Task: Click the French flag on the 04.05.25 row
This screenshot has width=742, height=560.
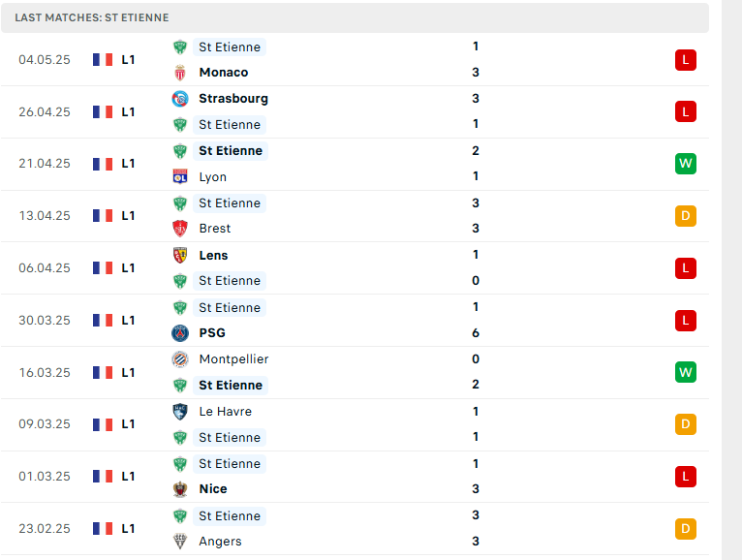Action: pyautogui.click(x=103, y=60)
